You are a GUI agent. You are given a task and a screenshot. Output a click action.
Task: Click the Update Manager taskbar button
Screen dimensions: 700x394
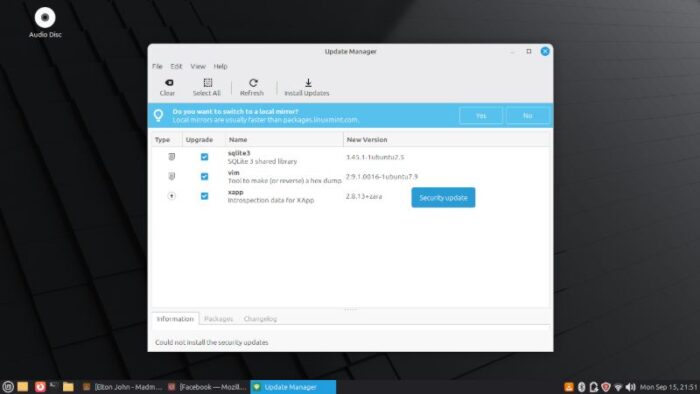(293, 387)
